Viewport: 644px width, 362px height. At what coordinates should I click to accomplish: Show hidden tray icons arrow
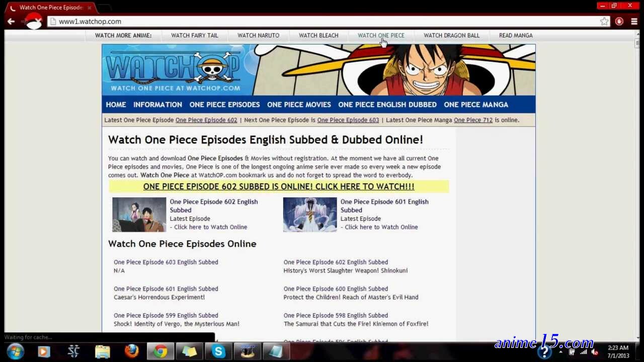click(x=560, y=352)
